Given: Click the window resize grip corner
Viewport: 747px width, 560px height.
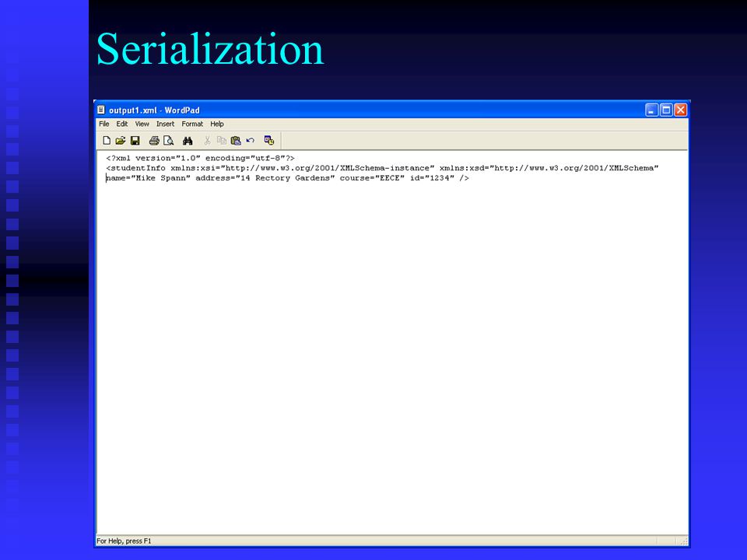Looking at the screenshot, I should pos(684,541).
